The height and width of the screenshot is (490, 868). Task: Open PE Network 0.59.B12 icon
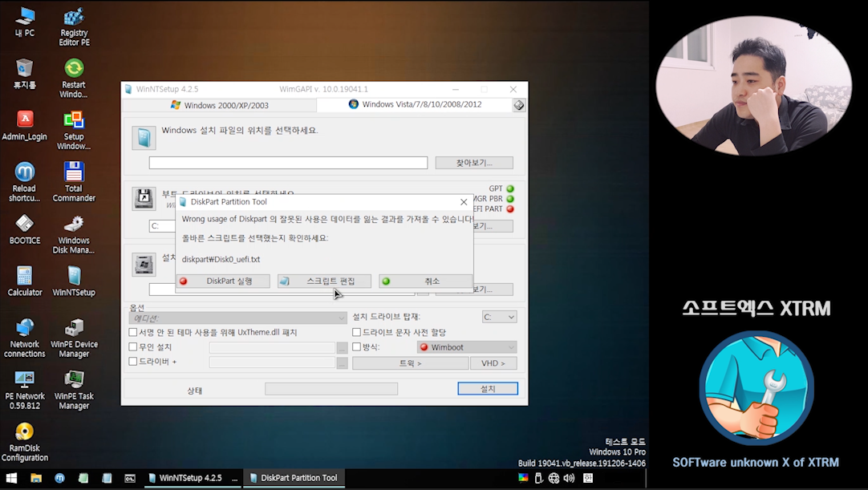tap(24, 390)
